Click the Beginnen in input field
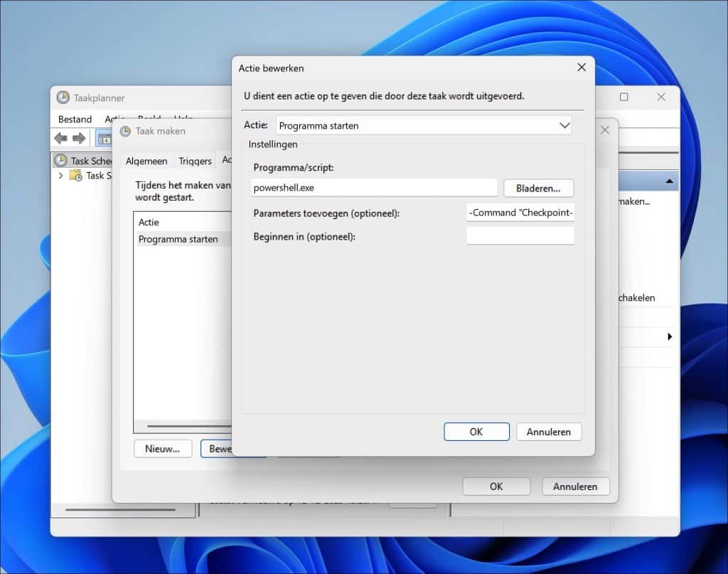 coord(520,236)
